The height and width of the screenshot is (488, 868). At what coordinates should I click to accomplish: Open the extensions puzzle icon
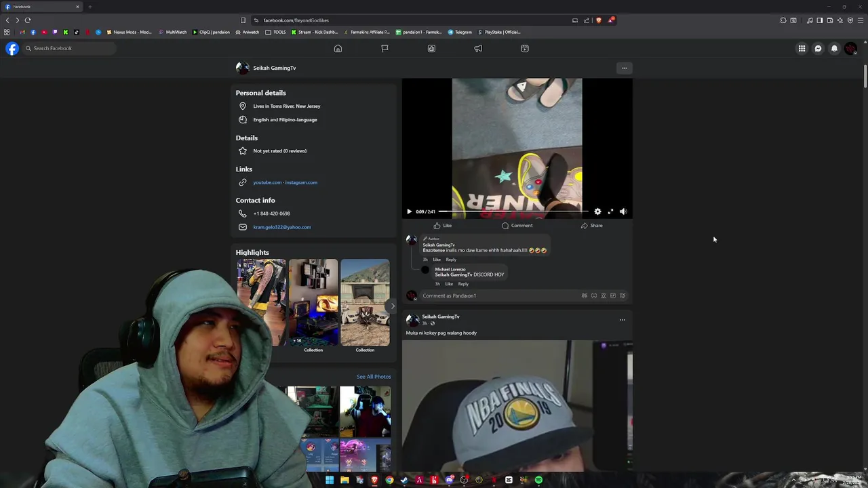783,20
